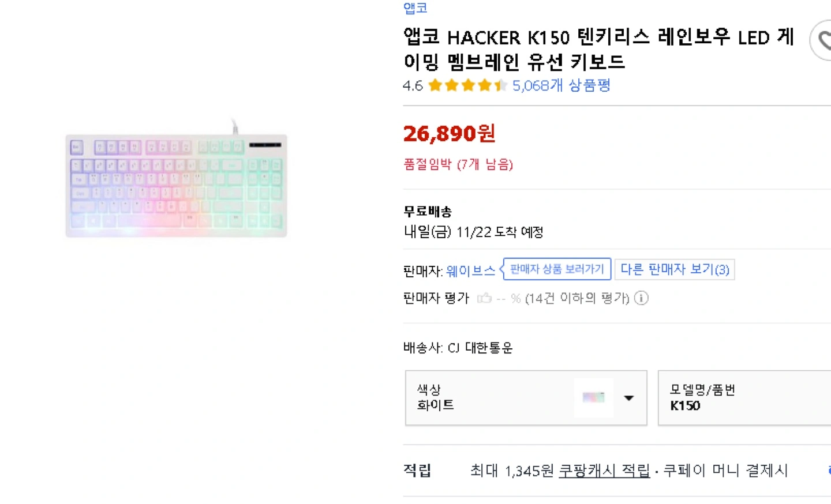
Task: Show other sellers via 다른 판매자 보기(3)
Action: 674,269
